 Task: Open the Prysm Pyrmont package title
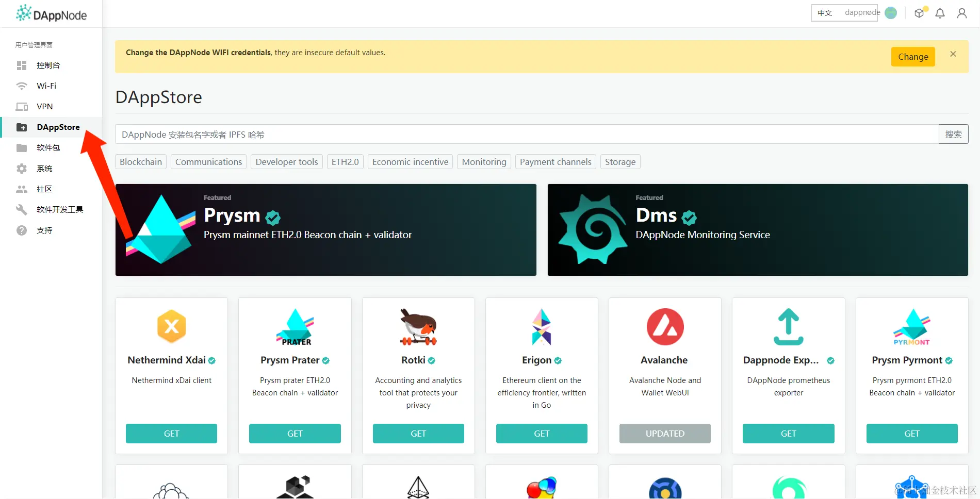(x=907, y=360)
